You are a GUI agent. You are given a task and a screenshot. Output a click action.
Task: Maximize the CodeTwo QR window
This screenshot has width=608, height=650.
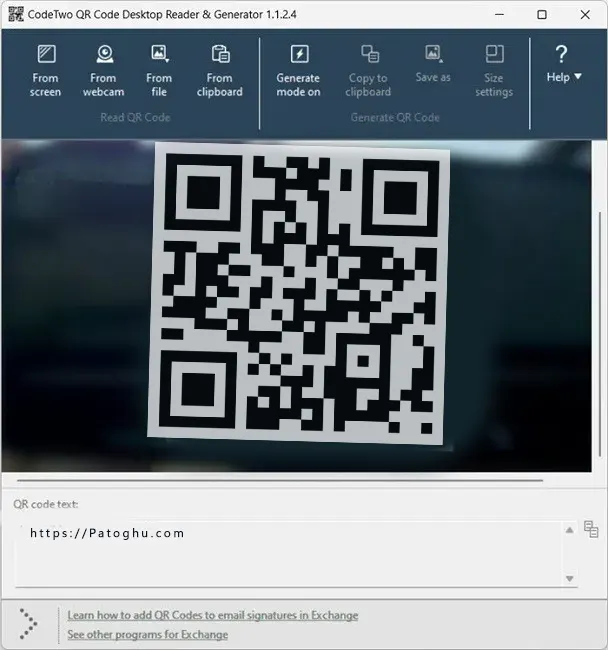coord(542,15)
